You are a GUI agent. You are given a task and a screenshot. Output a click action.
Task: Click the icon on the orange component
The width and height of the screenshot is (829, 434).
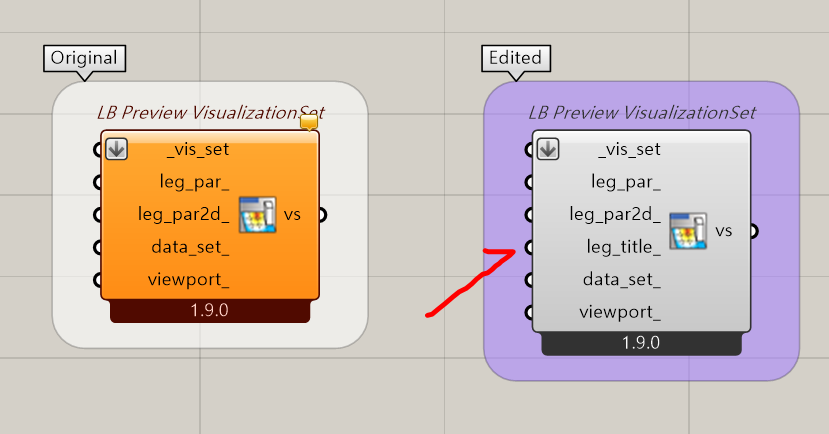pyautogui.click(x=257, y=215)
